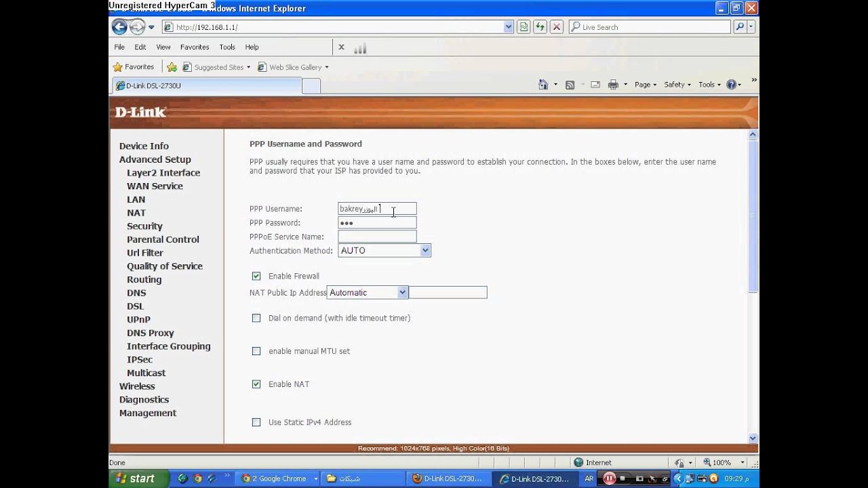Click the Internet zone globe in status bar
This screenshot has width=868, height=488.
pyautogui.click(x=578, y=462)
